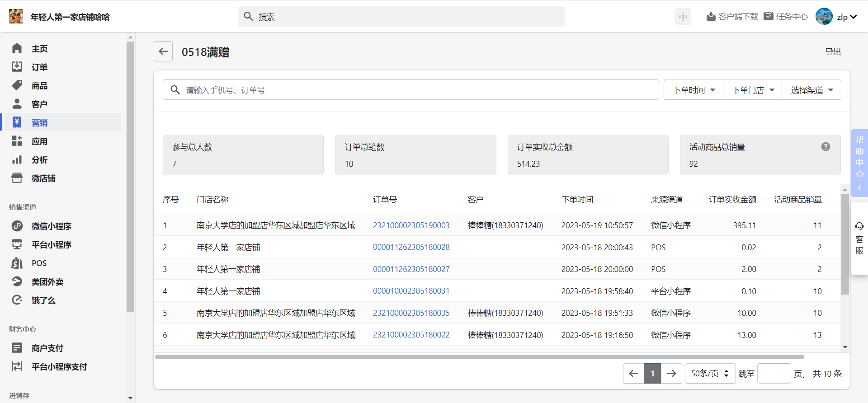Open the 50条/页 page size selector

pyautogui.click(x=710, y=374)
